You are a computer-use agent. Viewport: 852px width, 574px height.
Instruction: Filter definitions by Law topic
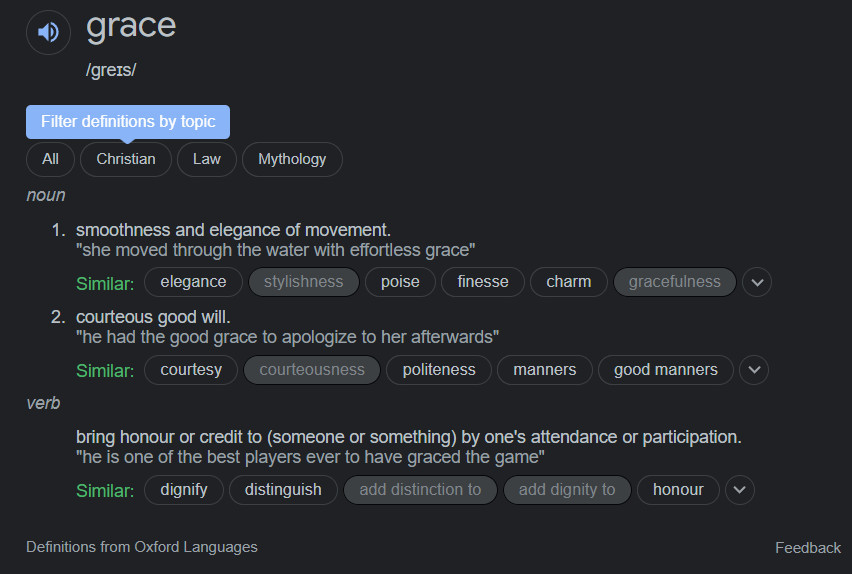207,159
